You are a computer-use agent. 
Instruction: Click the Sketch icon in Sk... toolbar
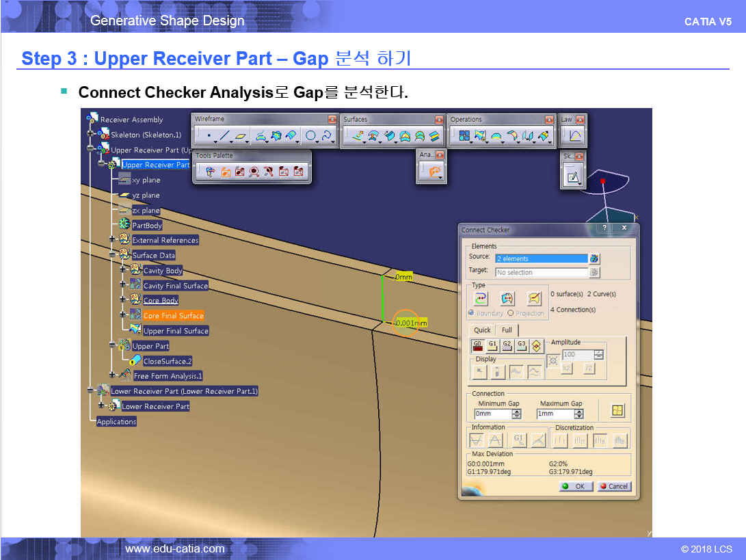click(x=572, y=178)
